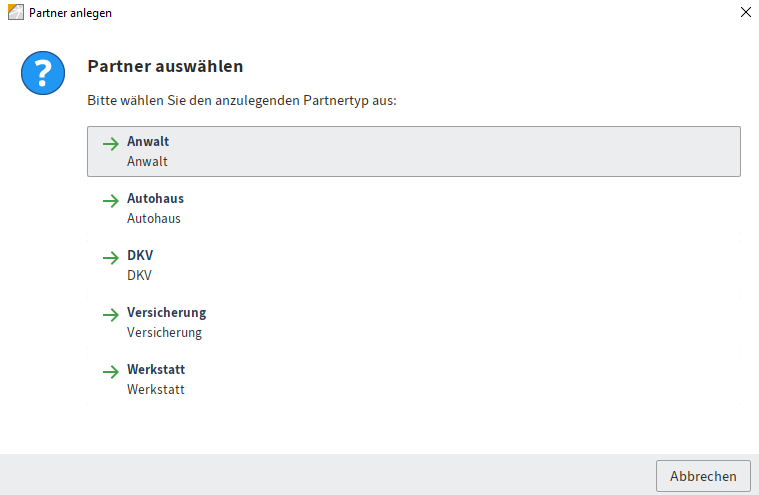Screen dimensions: 759x495
Task: Click the Autohaus description subtitle
Action: coord(154,218)
